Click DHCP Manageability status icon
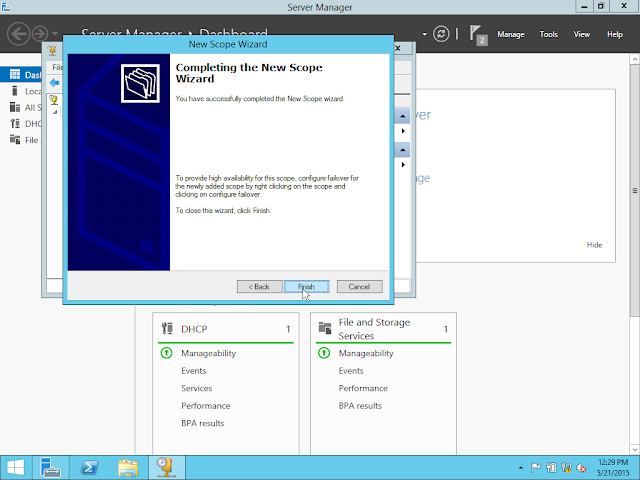The image size is (640, 480). (x=167, y=353)
